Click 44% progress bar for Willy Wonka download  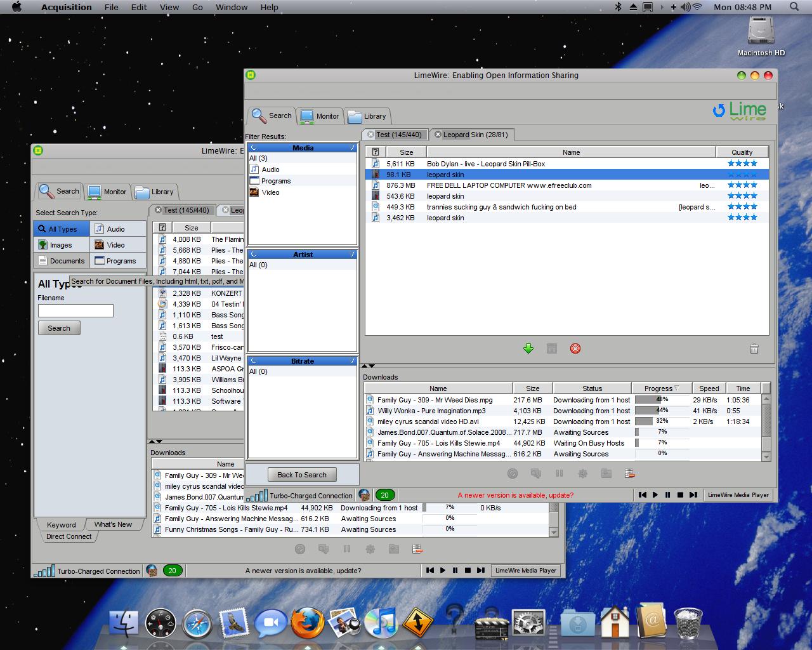coord(662,411)
